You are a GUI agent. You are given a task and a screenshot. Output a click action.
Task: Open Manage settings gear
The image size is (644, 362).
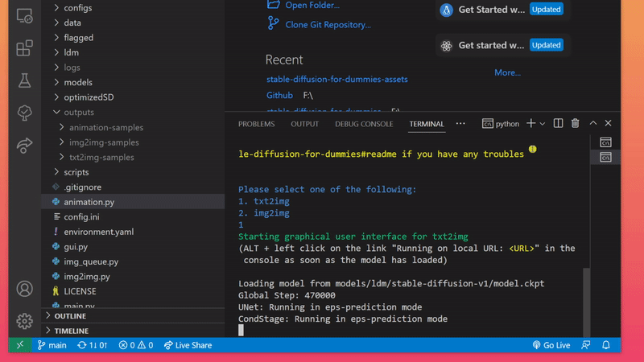(x=25, y=321)
